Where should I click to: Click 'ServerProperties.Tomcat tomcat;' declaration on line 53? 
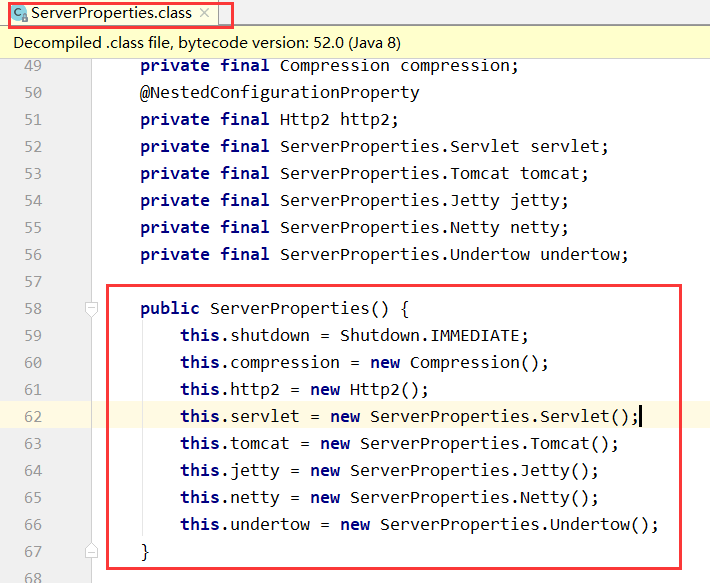point(434,174)
